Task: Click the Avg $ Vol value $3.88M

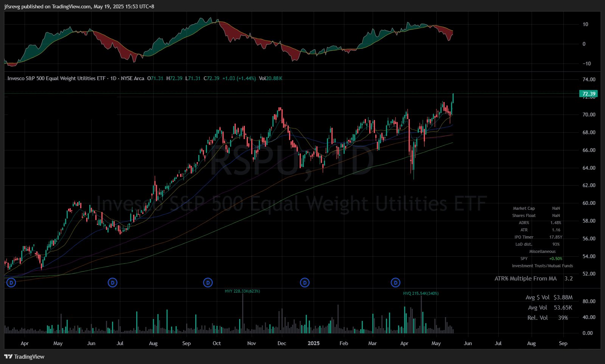Action: click(563, 297)
